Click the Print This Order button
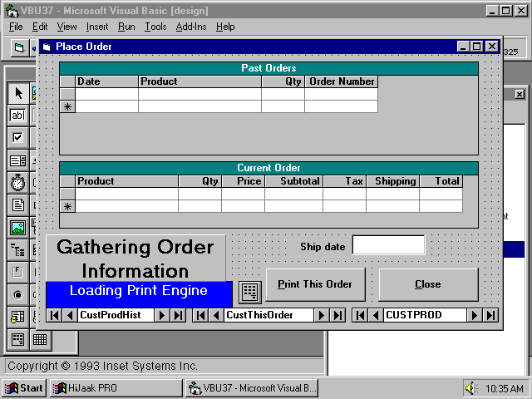Screen dimensions: 532x399 pos(315,284)
